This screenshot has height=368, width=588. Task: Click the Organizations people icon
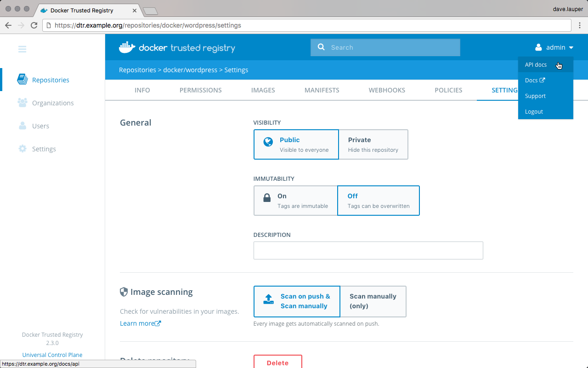pos(22,103)
